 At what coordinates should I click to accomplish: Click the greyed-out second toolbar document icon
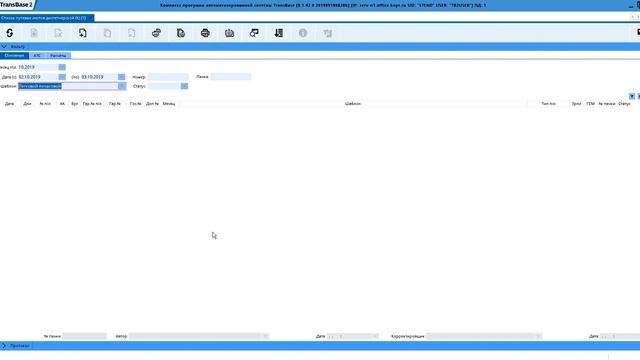34,33
